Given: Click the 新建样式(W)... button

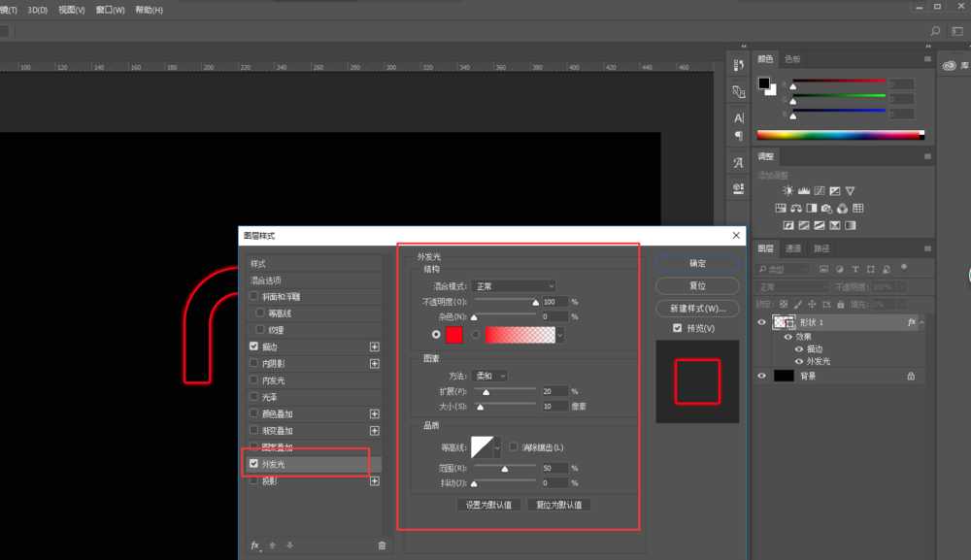Looking at the screenshot, I should click(x=697, y=309).
